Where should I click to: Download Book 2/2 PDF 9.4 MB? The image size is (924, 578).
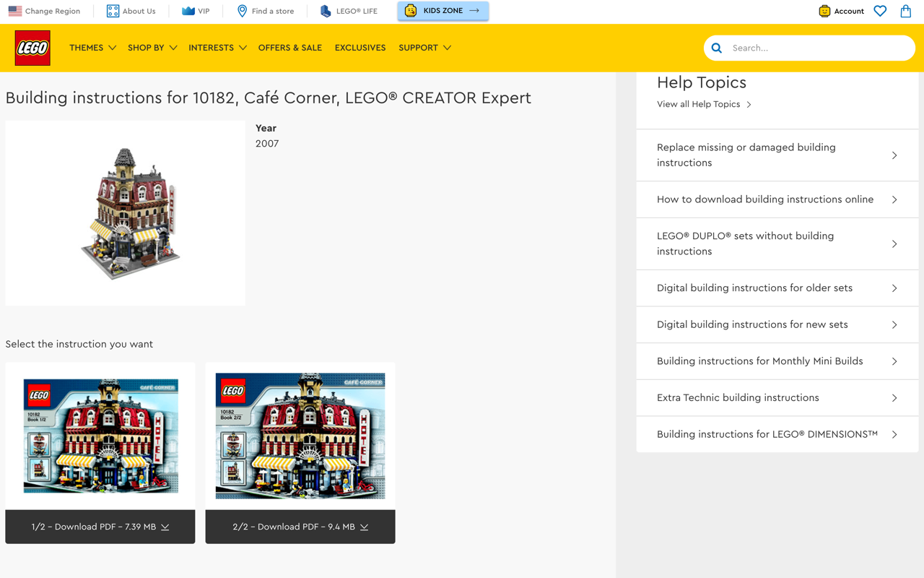pos(300,527)
